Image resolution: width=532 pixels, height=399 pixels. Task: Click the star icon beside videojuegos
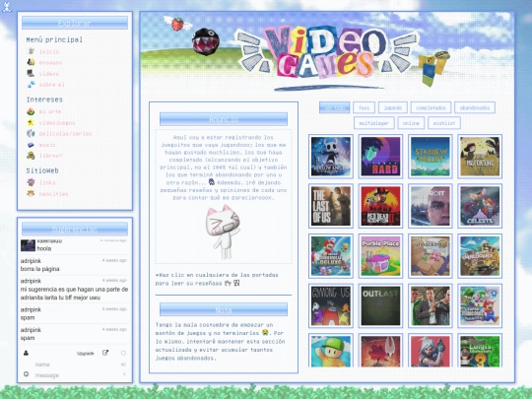point(31,122)
